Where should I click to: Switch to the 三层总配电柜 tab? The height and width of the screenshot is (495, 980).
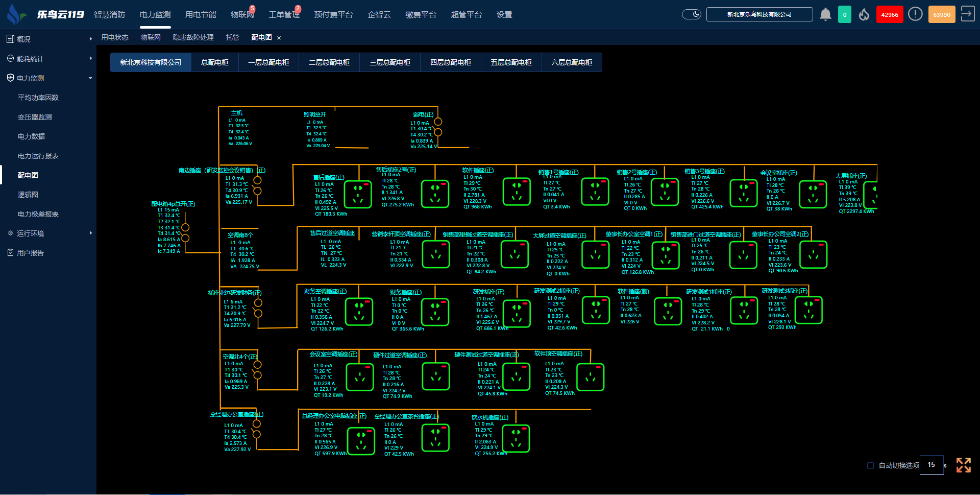pyautogui.click(x=389, y=62)
